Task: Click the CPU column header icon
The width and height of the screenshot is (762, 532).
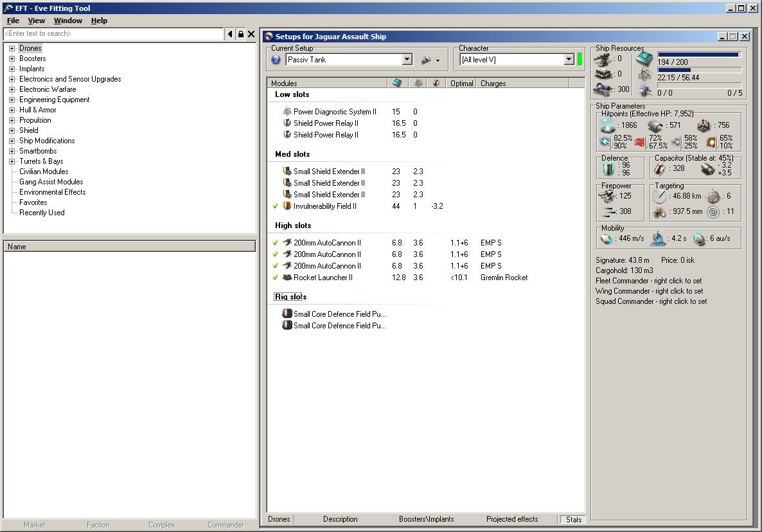Action: 398,83
